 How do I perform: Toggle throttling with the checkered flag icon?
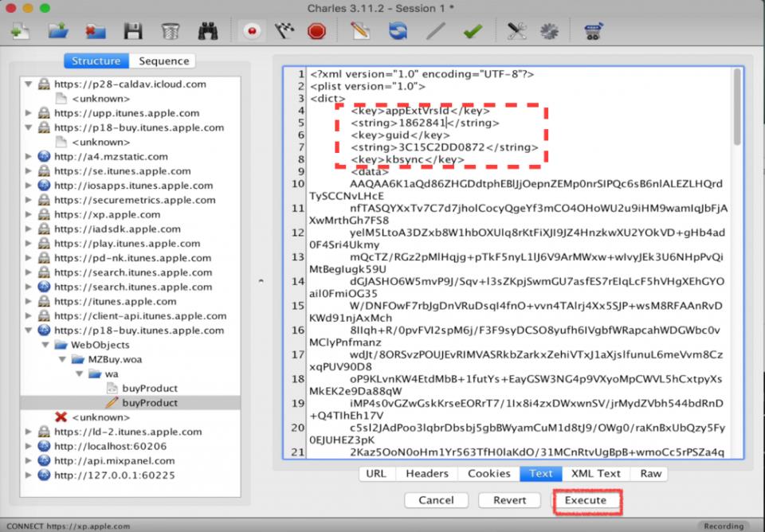(284, 31)
